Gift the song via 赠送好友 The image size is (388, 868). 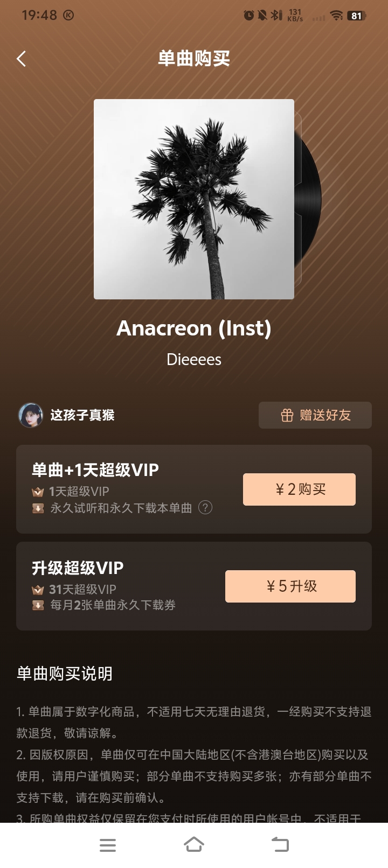(x=315, y=415)
